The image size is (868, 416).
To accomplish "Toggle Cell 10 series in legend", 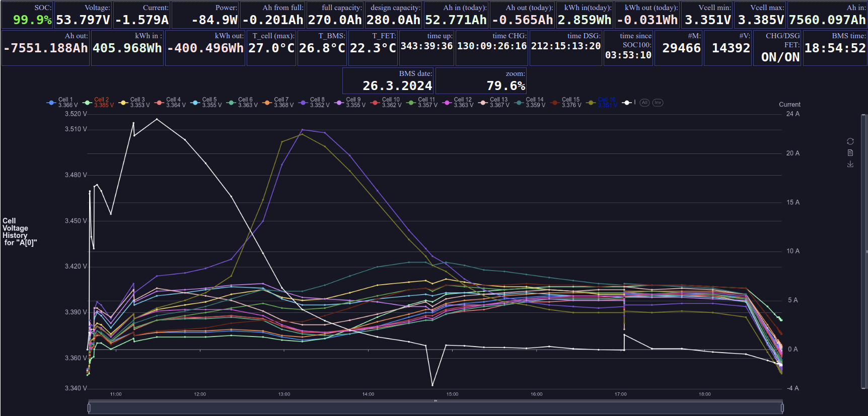I will pos(386,102).
